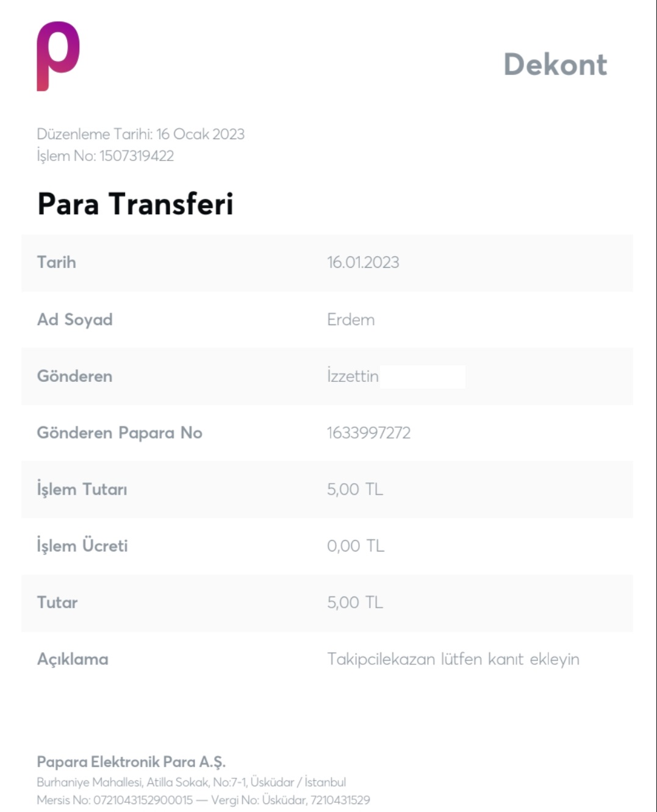Click the Papara Elektronik Para A.Ş. footer name

click(x=131, y=762)
